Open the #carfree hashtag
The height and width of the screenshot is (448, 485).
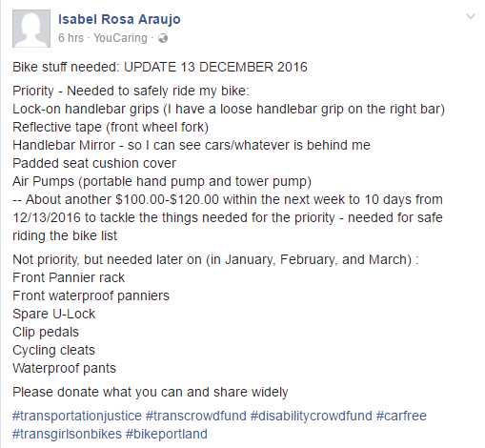[401, 416]
